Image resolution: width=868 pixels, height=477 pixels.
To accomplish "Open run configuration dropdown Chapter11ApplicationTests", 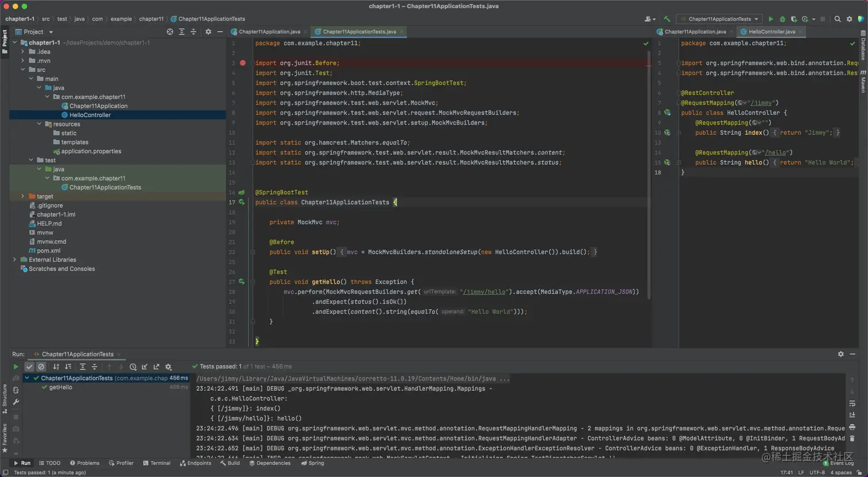I will click(719, 19).
